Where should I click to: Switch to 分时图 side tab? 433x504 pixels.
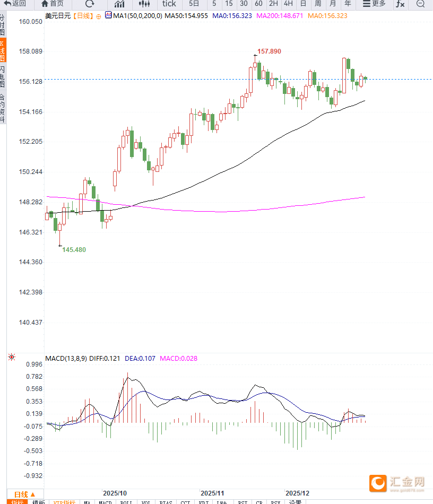coord(3,25)
